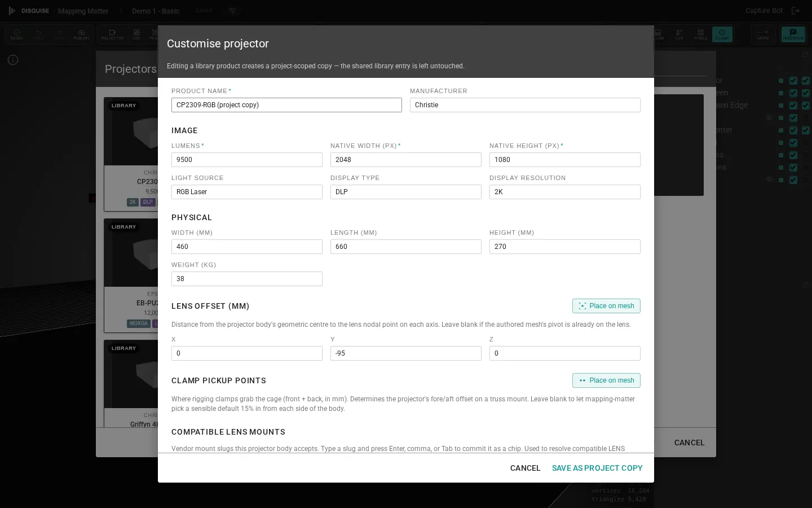Toggle the first checkbox in the 'enter' row

pyautogui.click(x=793, y=130)
